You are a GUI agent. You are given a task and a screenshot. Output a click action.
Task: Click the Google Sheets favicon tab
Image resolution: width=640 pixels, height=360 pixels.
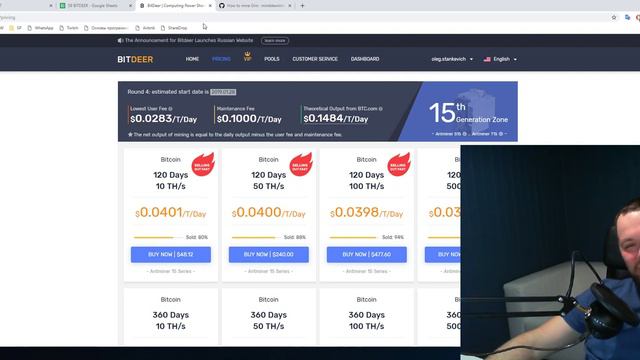62,6
